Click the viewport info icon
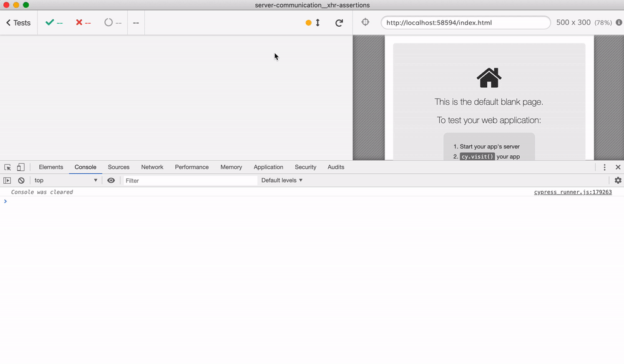This screenshot has height=364, width=624. [618, 22]
